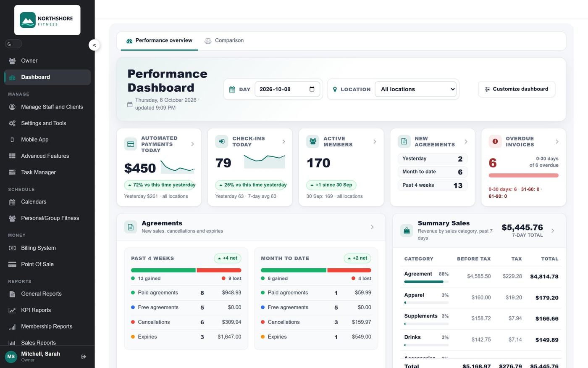The image size is (588, 368).
Task: Collapse the sidebar with the arrow button
Action: (94, 45)
